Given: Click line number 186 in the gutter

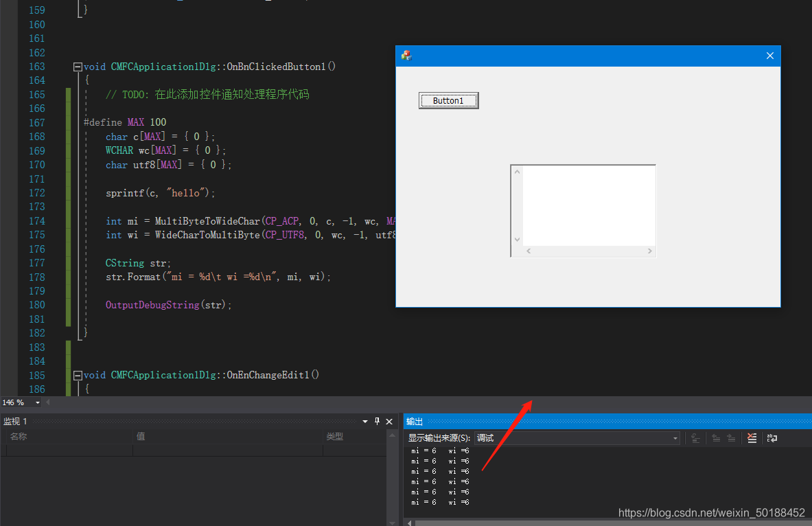Looking at the screenshot, I should coord(37,389).
